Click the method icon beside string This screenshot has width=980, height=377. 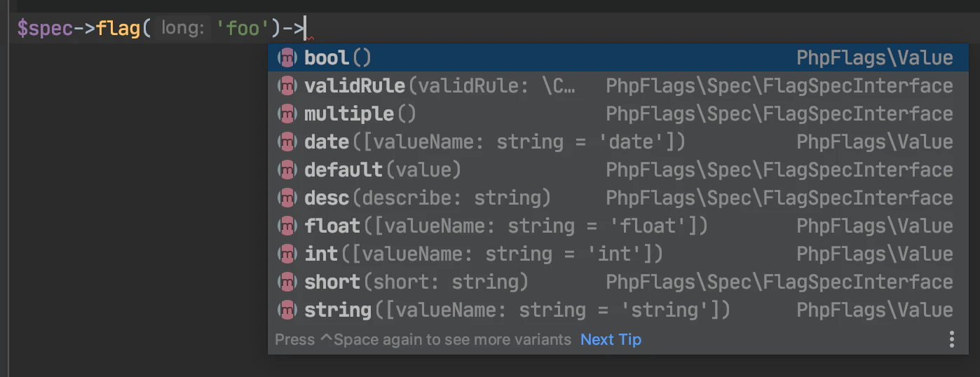pos(287,310)
